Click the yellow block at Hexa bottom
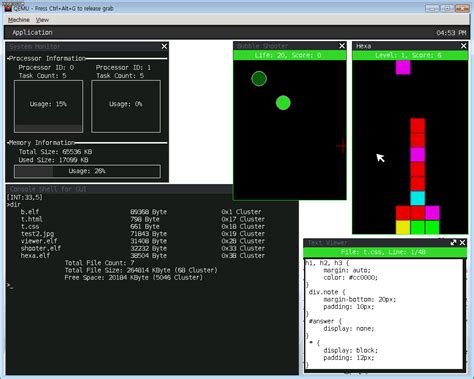 coord(403,227)
